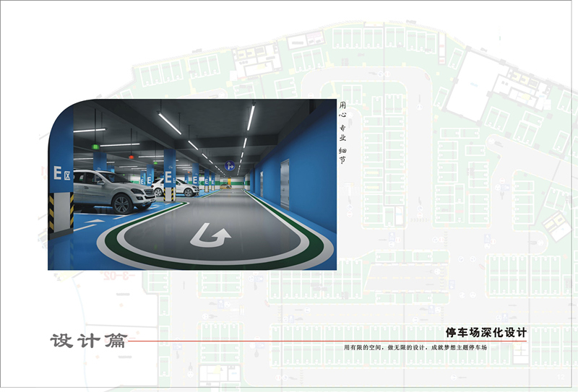Screen dimensions: 578x392
Task: Select the 设计篇 heading text
Action: click(87, 341)
